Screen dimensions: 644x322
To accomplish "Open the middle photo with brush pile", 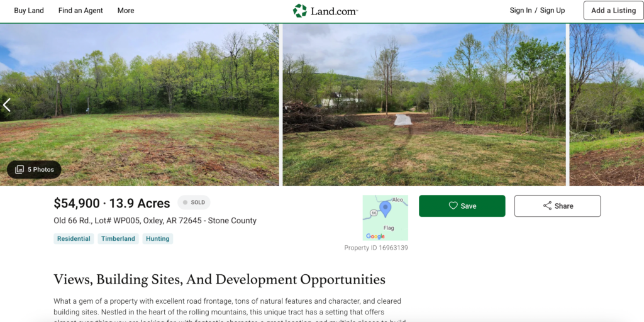I will (425, 105).
